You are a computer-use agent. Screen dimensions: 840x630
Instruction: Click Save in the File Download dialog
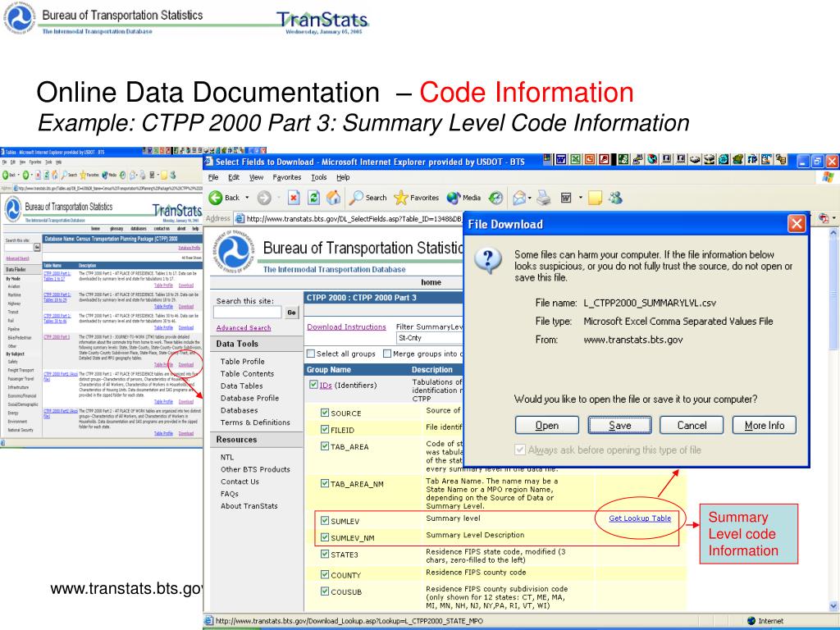620,426
